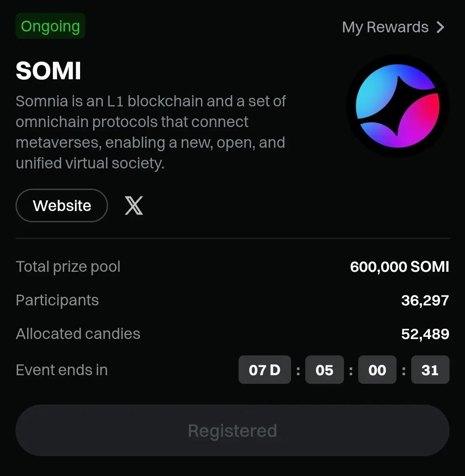Click the 05 countdown hours box
The image size is (465, 476).
(x=325, y=370)
